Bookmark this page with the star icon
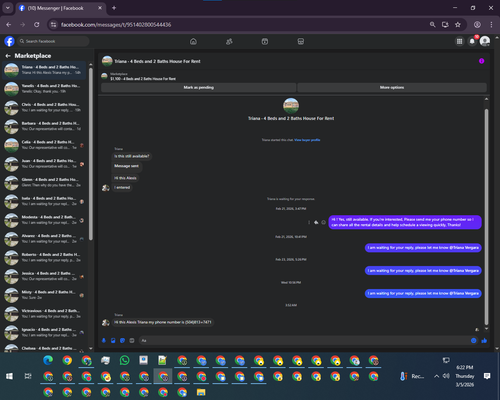 [x=458, y=25]
